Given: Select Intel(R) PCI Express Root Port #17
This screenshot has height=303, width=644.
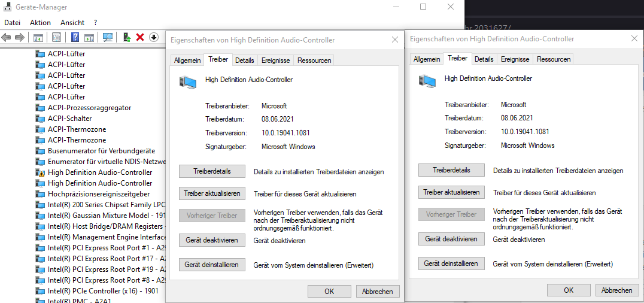Looking at the screenshot, I should click(x=106, y=258).
